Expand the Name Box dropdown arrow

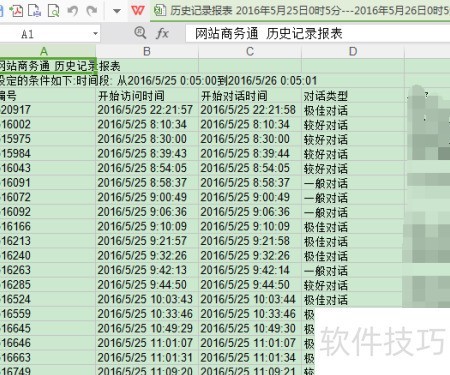[95, 34]
